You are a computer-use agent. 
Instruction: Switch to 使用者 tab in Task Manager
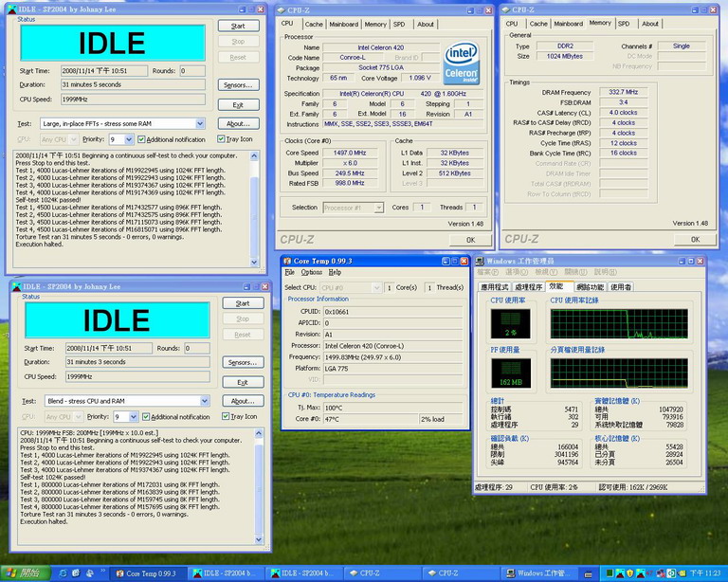(621, 287)
